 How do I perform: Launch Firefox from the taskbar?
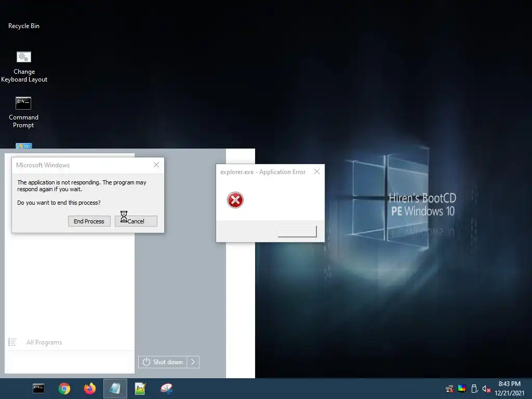(89, 389)
